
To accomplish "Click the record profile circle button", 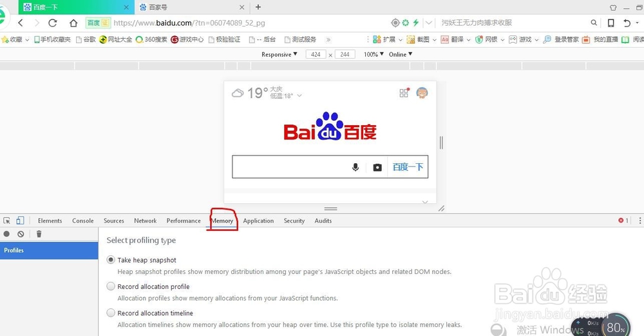I will point(6,234).
